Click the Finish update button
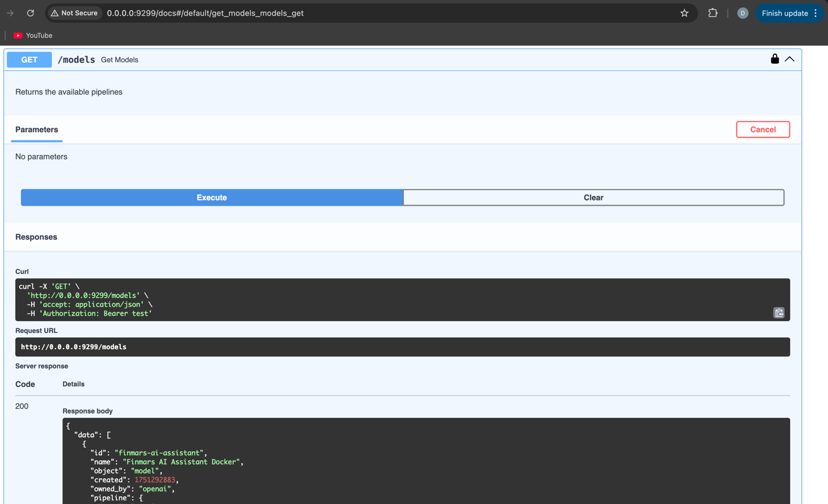Image resolution: width=828 pixels, height=504 pixels. [784, 13]
